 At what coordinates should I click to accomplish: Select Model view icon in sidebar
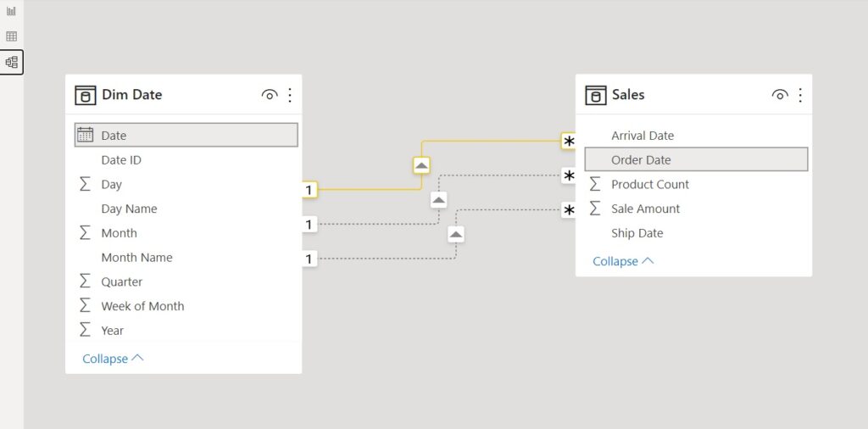pos(12,62)
